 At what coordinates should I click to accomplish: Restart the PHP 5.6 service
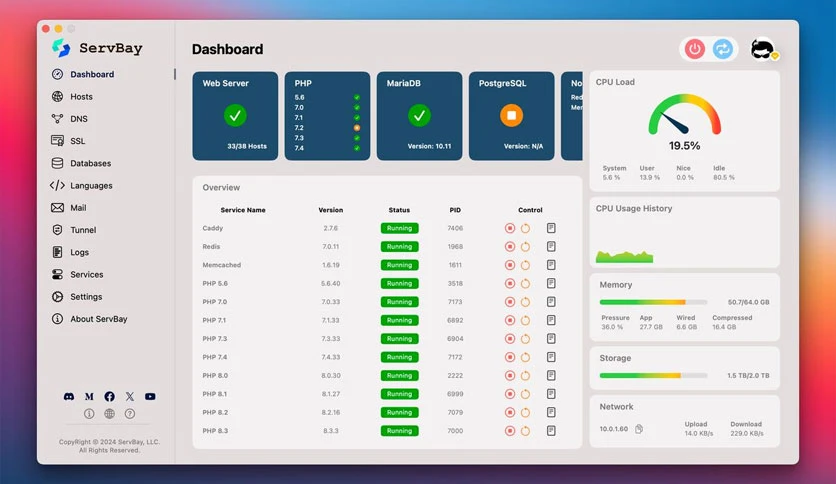coord(525,284)
